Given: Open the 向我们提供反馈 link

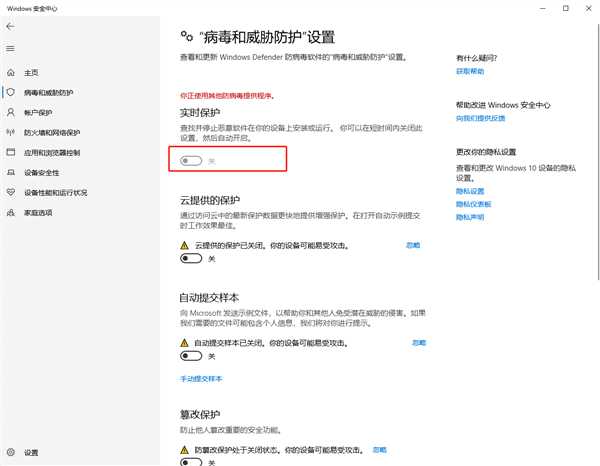Looking at the screenshot, I should click(480, 118).
